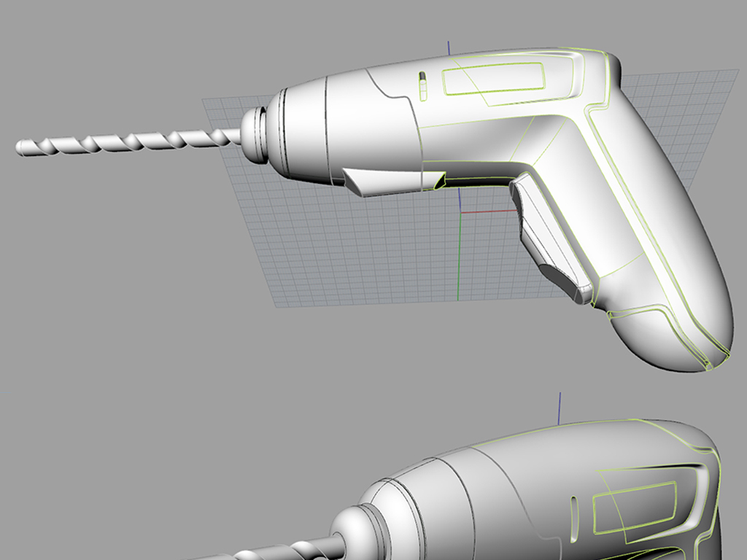Select the twist drill bit on upper model
747x560 pixels.
point(124,141)
